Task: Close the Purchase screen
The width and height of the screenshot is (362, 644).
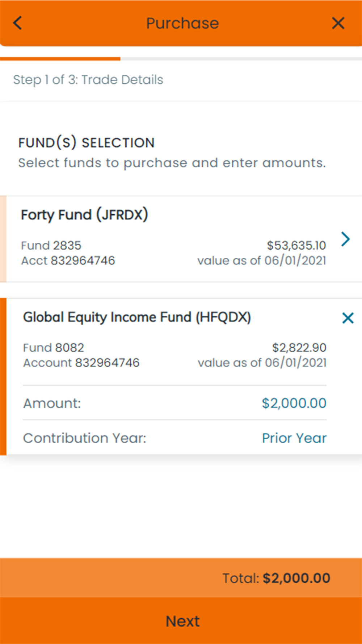Action: pos(338,23)
